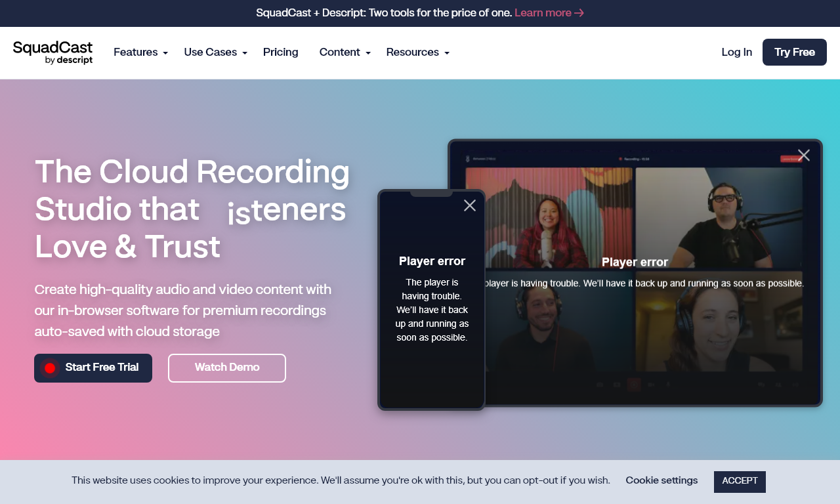Screen dimensions: 840x504
Task: Click the hero headline The Cloud Recording Studio
Action: [192, 210]
